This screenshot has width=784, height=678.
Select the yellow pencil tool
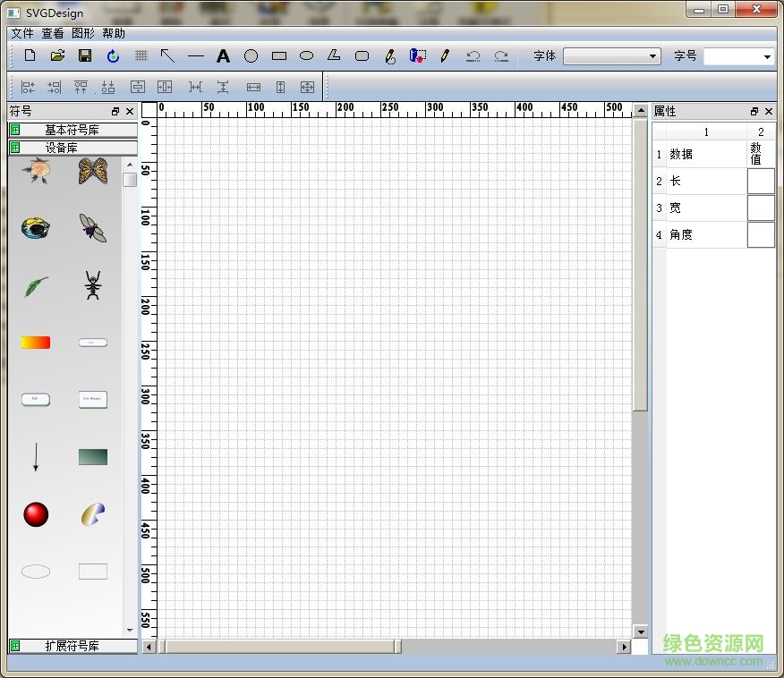click(x=445, y=55)
